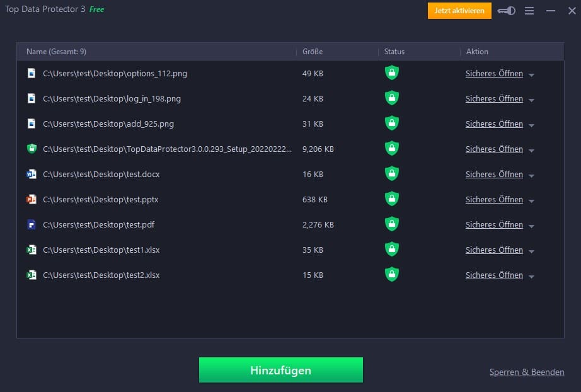Click the green shield icon beside the TopDataProtector setup file name

tap(32, 149)
